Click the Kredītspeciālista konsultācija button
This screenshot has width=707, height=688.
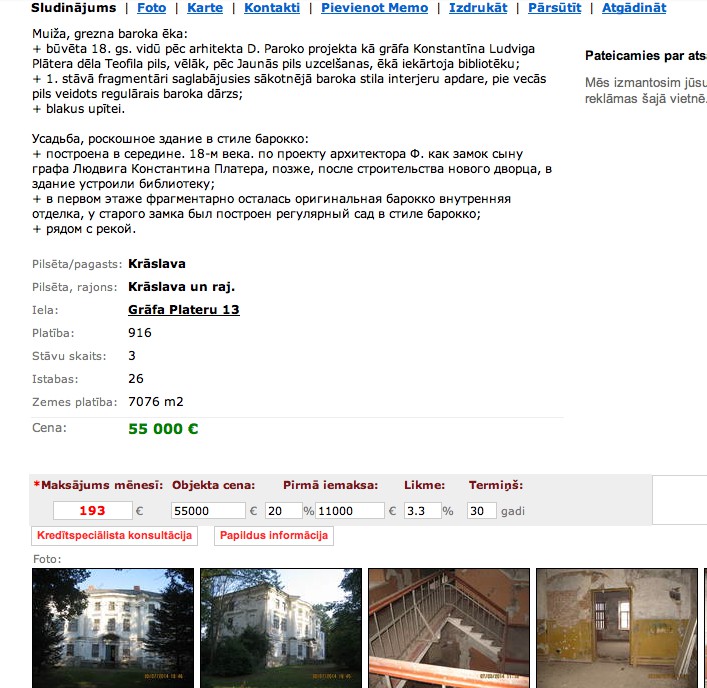point(115,536)
